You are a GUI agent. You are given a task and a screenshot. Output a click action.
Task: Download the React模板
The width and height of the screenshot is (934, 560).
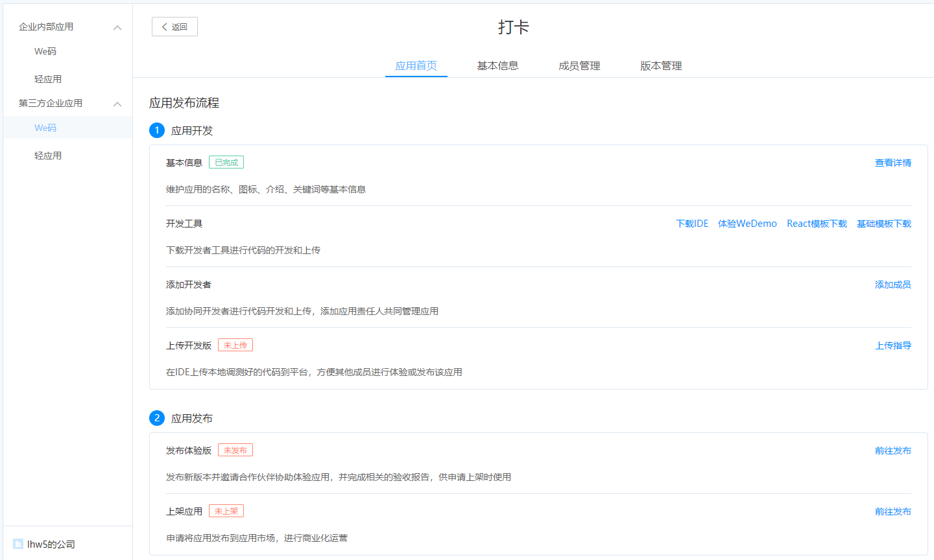[x=817, y=223]
